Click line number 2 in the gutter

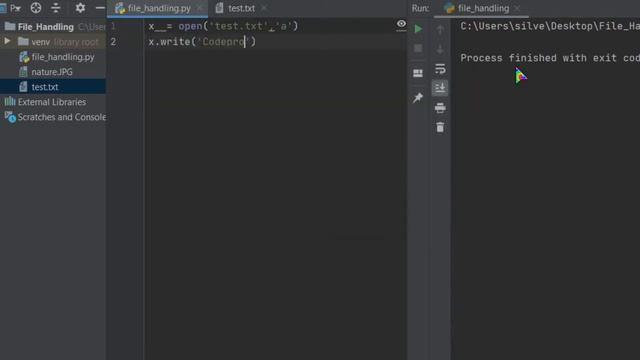[x=113, y=42]
